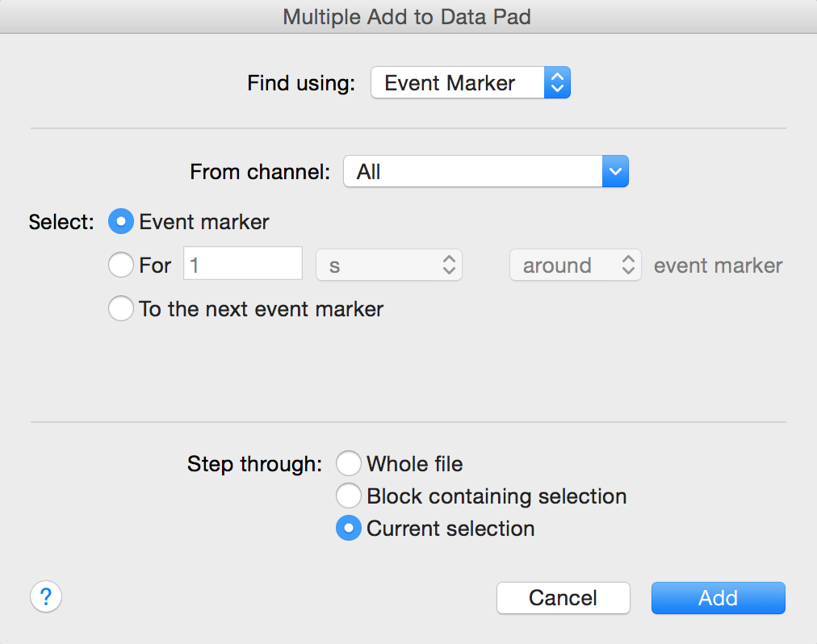Viewport: 817px width, 644px height.
Task: Click the duration value input field
Action: (x=243, y=266)
